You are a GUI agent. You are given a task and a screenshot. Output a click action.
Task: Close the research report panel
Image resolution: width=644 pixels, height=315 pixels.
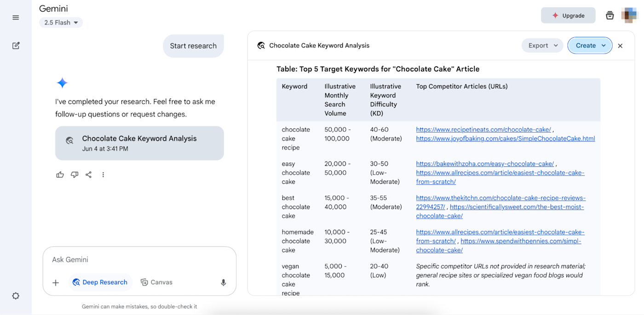pyautogui.click(x=620, y=46)
